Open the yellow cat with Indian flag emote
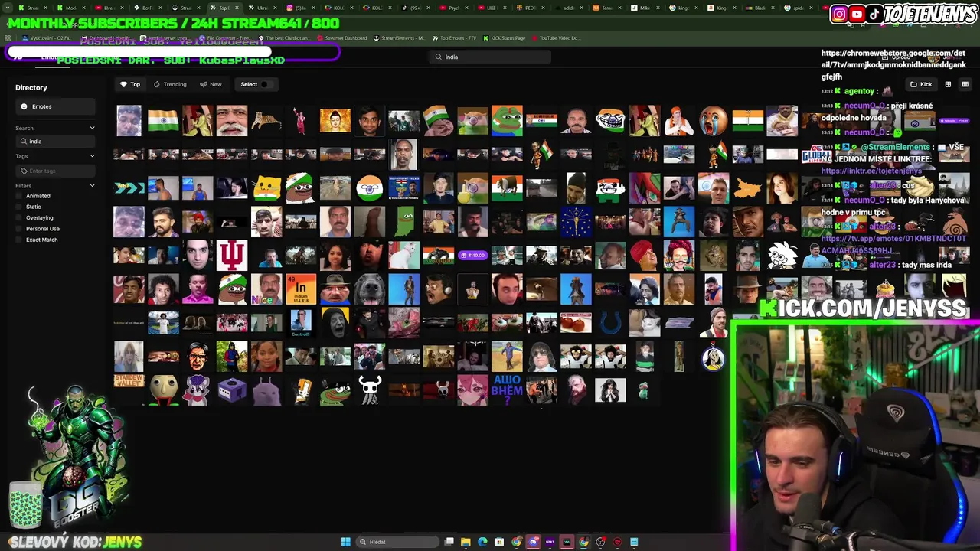This screenshot has width=980, height=551. pyautogui.click(x=266, y=187)
